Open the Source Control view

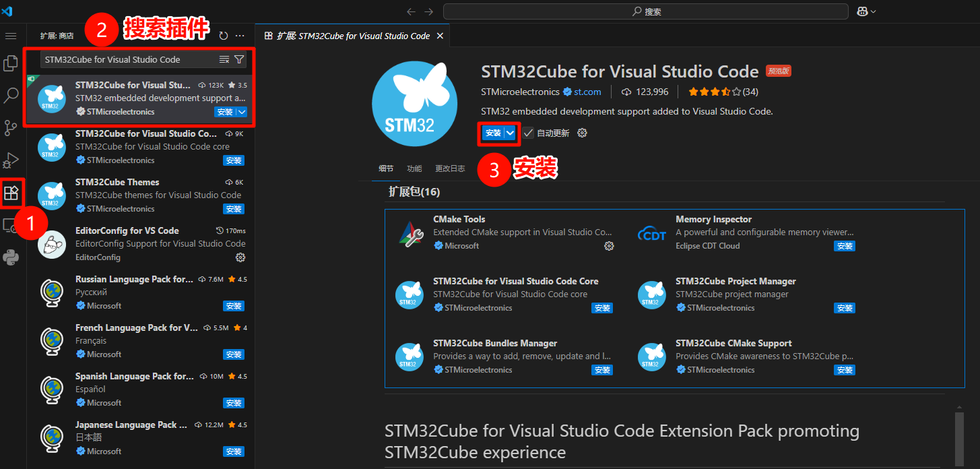11,127
